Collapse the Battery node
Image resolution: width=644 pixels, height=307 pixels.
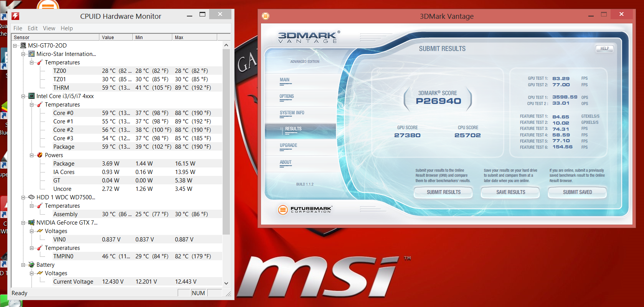[23, 265]
